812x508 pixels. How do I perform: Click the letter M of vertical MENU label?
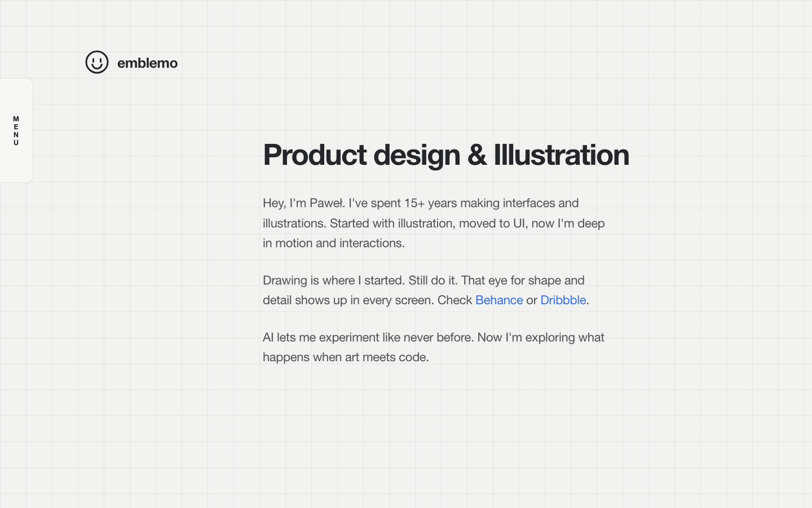pyautogui.click(x=16, y=119)
